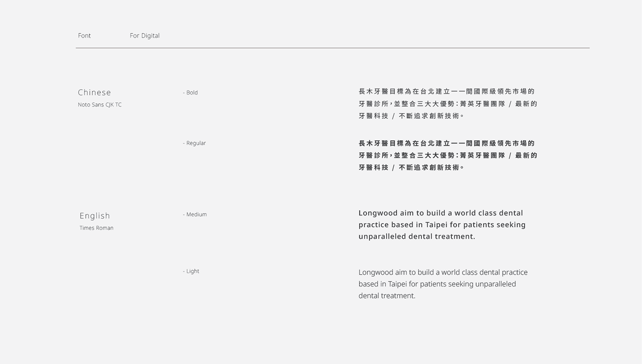This screenshot has height=364, width=642.
Task: Click the light-weight line beginning "Longwood aim"
Action: pos(443,272)
